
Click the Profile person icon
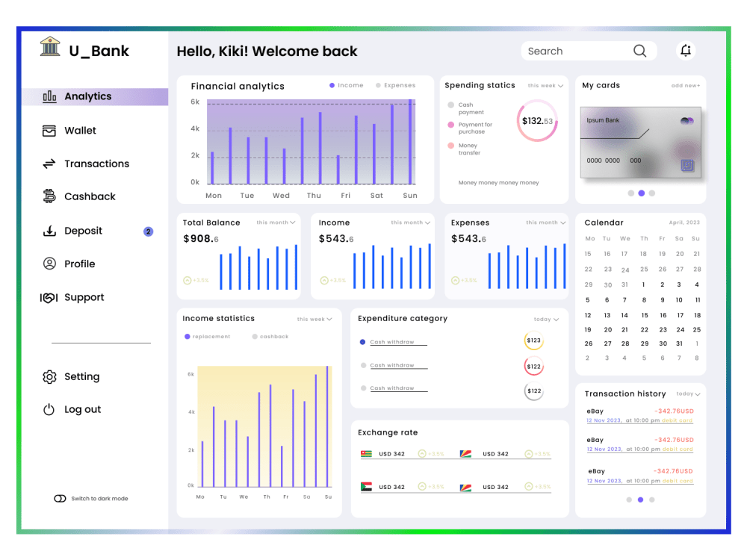49,264
